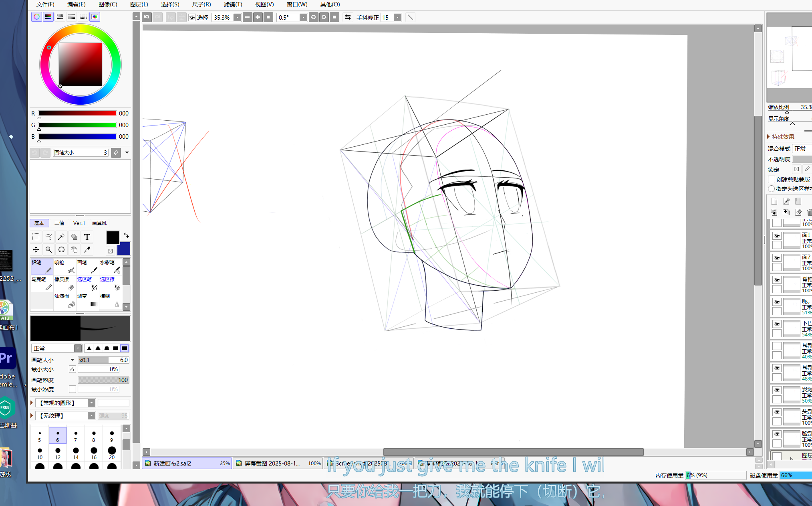The height and width of the screenshot is (506, 812).
Task: Select the magic wand tool
Action: pos(61,237)
